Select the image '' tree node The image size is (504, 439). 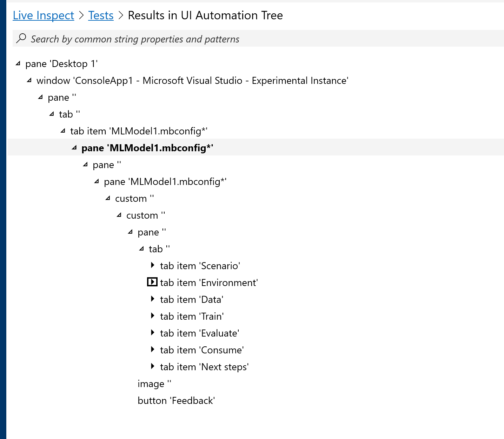(x=154, y=384)
